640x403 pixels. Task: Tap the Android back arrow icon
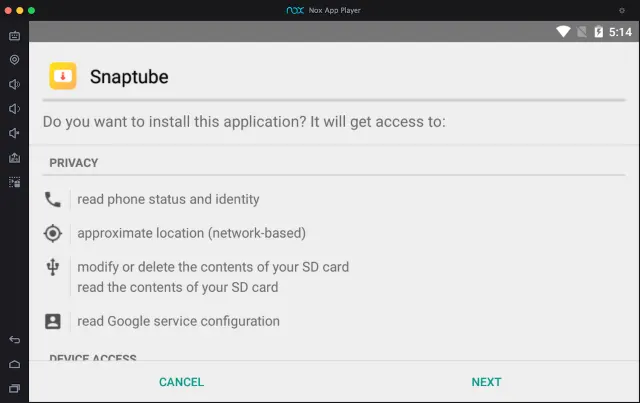[14, 340]
